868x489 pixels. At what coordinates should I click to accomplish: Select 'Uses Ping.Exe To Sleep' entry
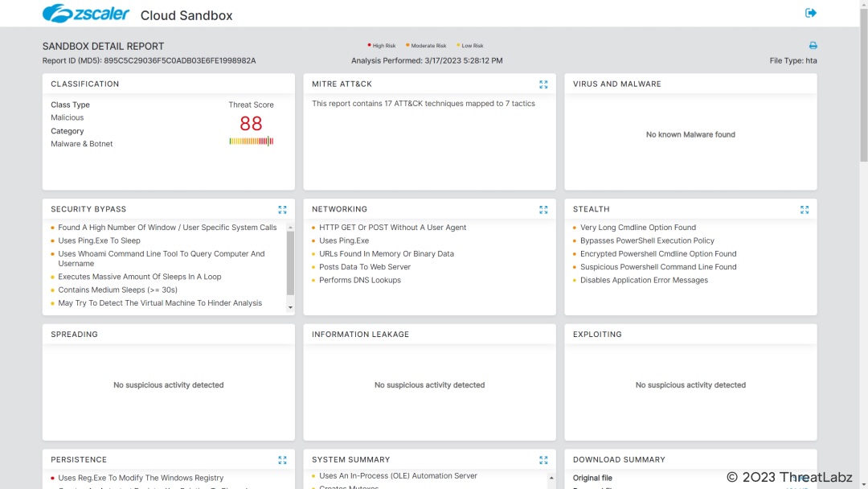click(99, 240)
